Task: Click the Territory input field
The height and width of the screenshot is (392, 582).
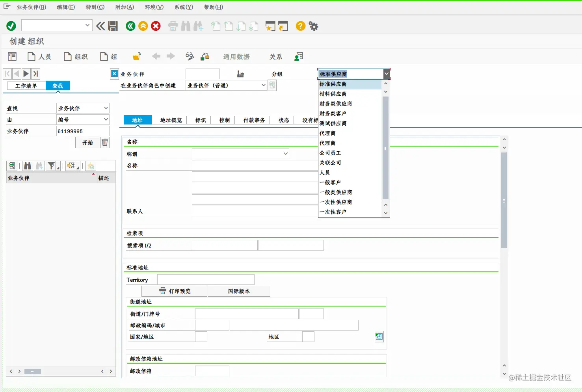Action: coord(206,280)
